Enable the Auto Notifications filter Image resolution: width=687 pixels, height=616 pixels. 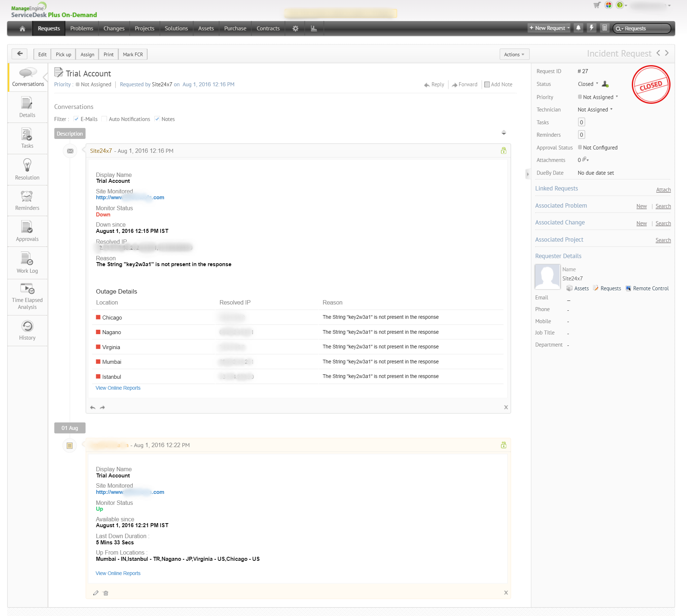click(105, 119)
